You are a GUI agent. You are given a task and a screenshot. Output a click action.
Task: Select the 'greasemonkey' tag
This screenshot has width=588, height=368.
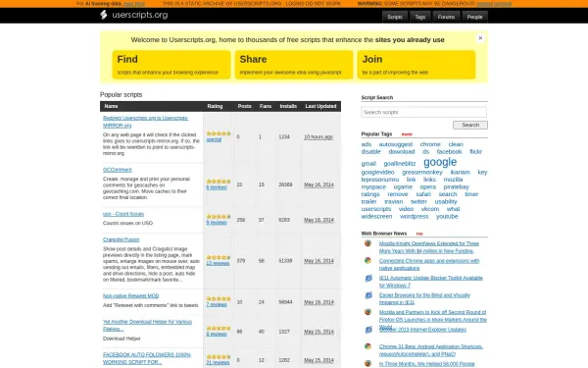click(x=421, y=172)
